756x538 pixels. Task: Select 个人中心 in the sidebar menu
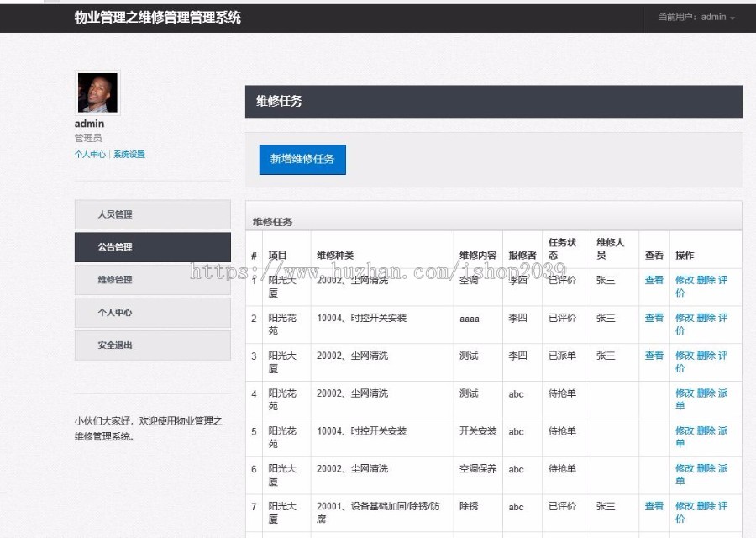coord(153,313)
